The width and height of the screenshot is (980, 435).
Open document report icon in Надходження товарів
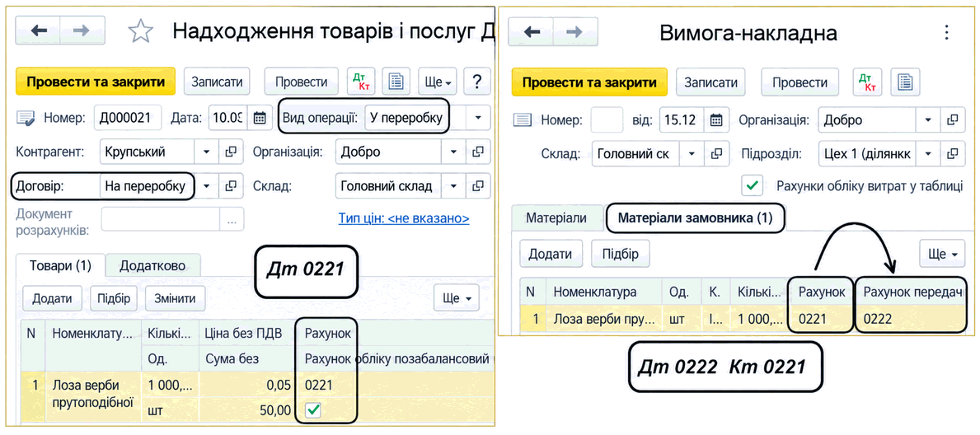tap(395, 82)
